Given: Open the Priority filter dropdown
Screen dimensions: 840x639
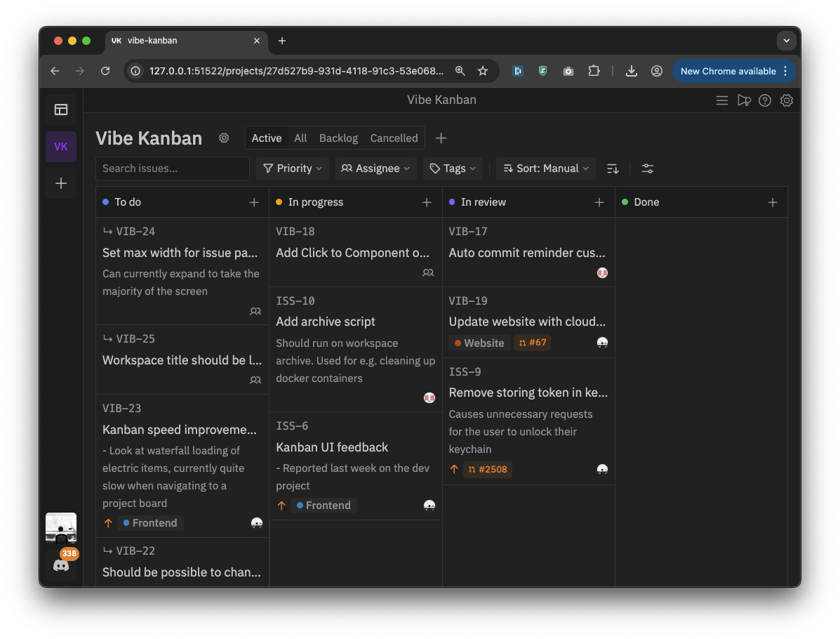Looking at the screenshot, I should pos(292,168).
